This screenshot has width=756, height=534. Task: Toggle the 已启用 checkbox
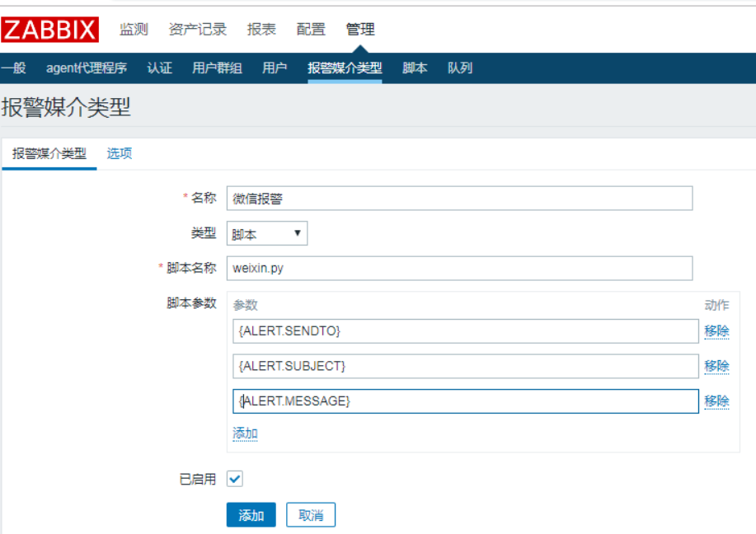pos(235,479)
